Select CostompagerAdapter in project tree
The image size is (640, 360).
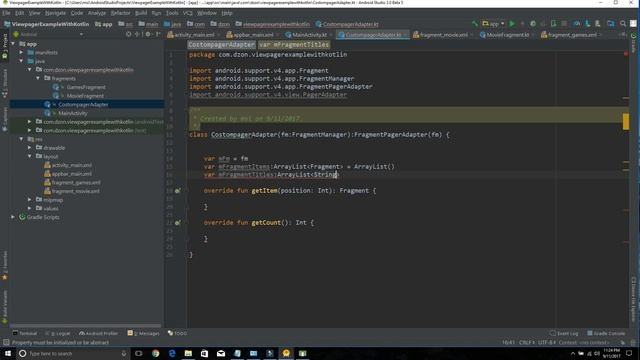[x=83, y=104]
